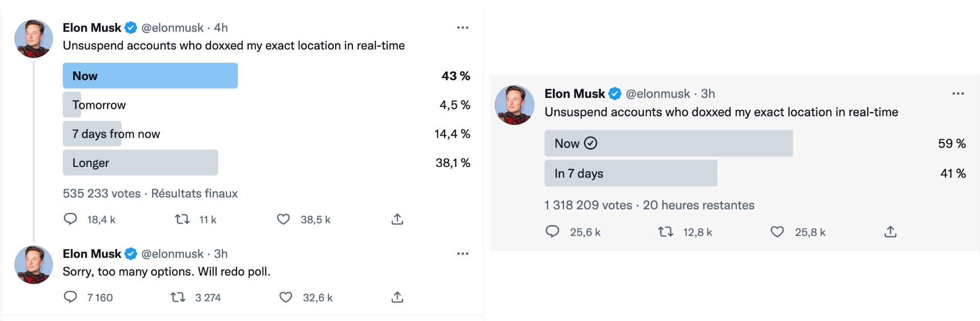Open the @elonmusk handle in first tweet
The height and width of the screenshot is (321, 980).
tap(172, 28)
